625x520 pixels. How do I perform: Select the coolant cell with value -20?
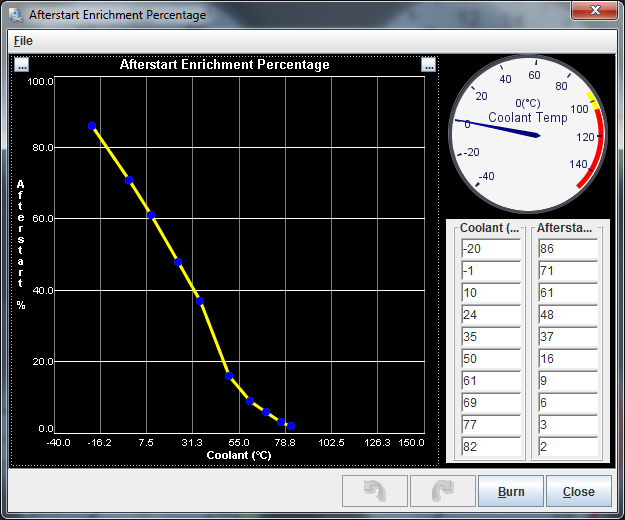(x=490, y=249)
